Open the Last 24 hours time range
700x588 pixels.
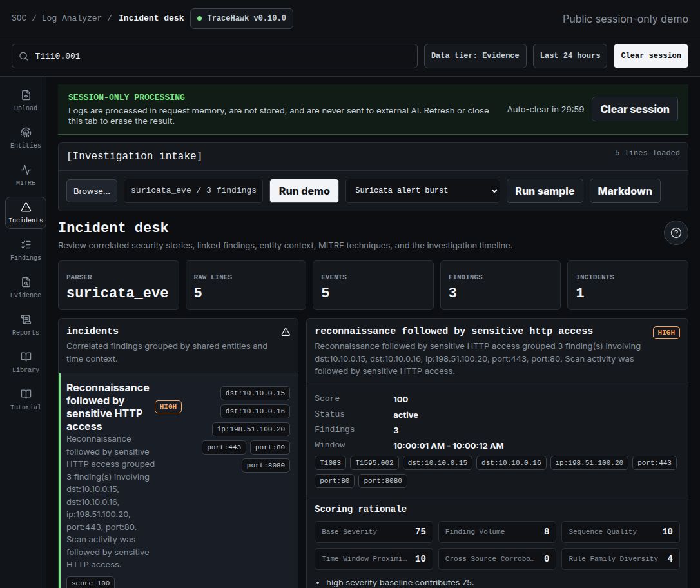pyautogui.click(x=570, y=56)
